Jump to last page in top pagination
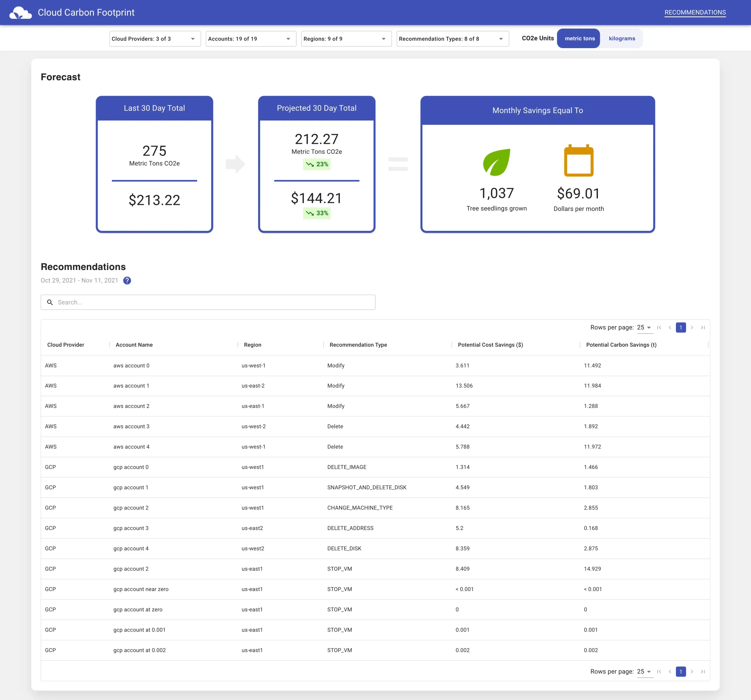This screenshot has height=700, width=751. coord(703,328)
